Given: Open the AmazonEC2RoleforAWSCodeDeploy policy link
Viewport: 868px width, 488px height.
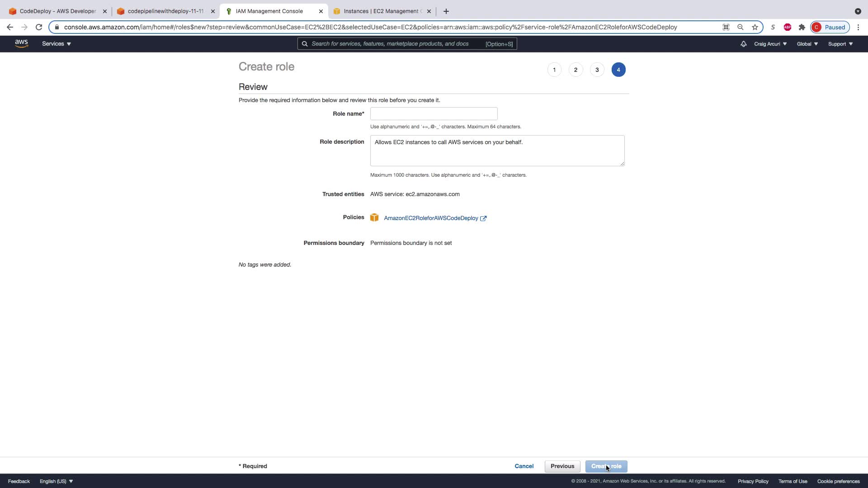Looking at the screenshot, I should (431, 218).
